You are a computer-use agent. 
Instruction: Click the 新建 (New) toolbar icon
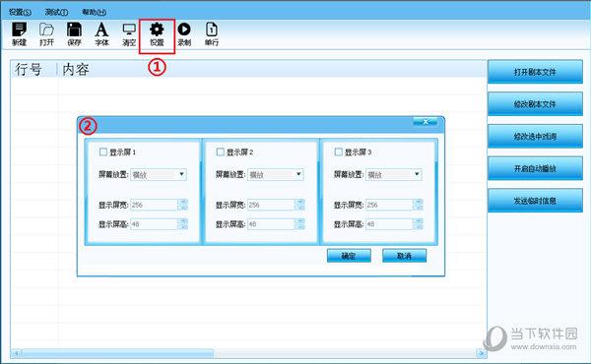coord(20,33)
